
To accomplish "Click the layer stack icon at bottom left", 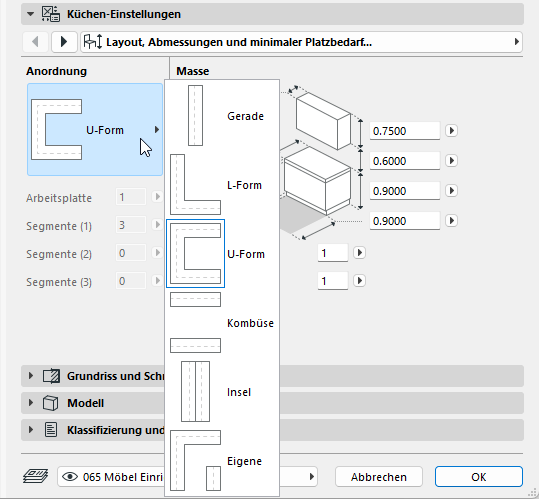I will point(36,476).
